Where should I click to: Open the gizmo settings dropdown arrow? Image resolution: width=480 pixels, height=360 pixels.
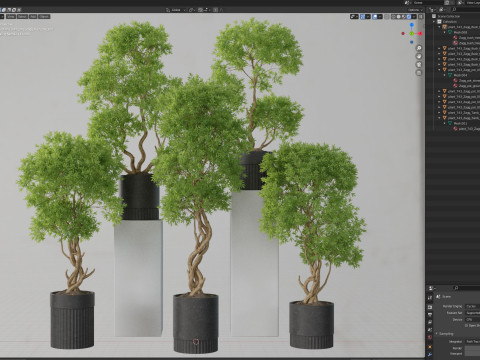[x=368, y=17]
